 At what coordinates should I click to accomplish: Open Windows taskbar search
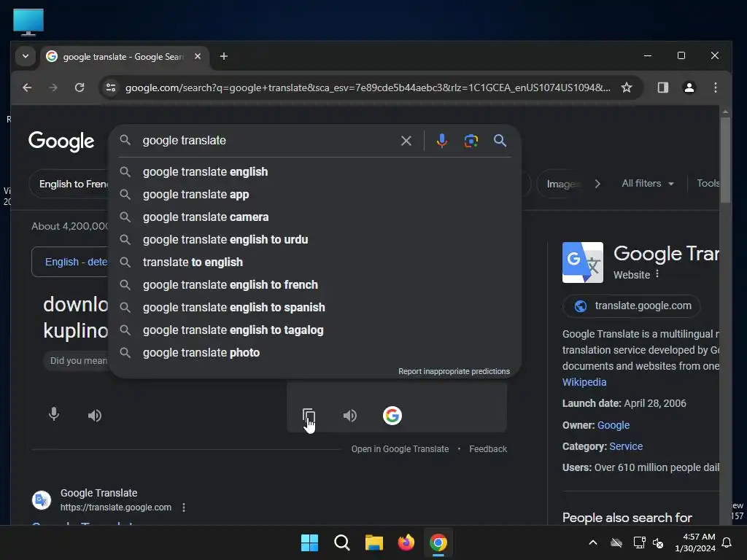(x=341, y=542)
